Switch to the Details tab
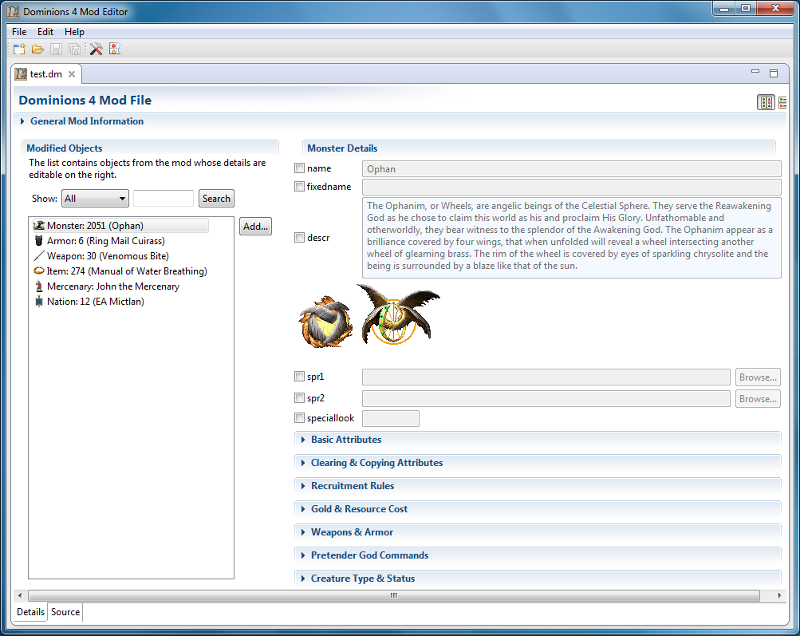800x636 pixels. click(30, 612)
